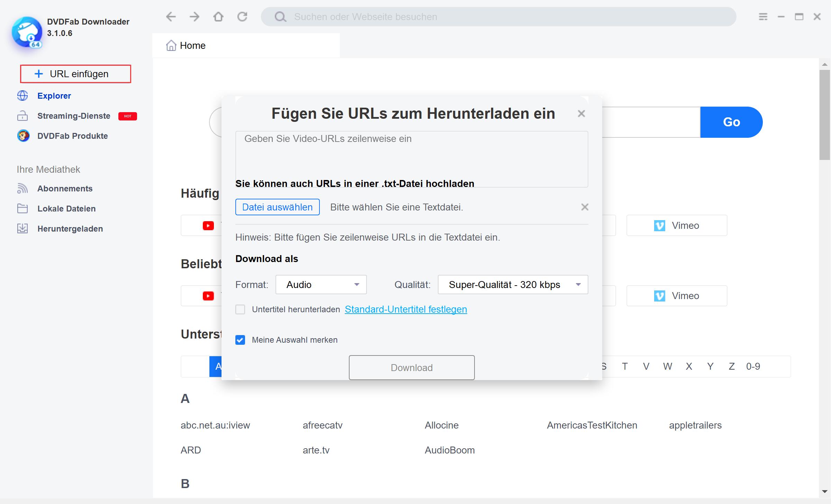Click the URL einfügen button
Viewport: 831px width, 504px height.
click(75, 74)
